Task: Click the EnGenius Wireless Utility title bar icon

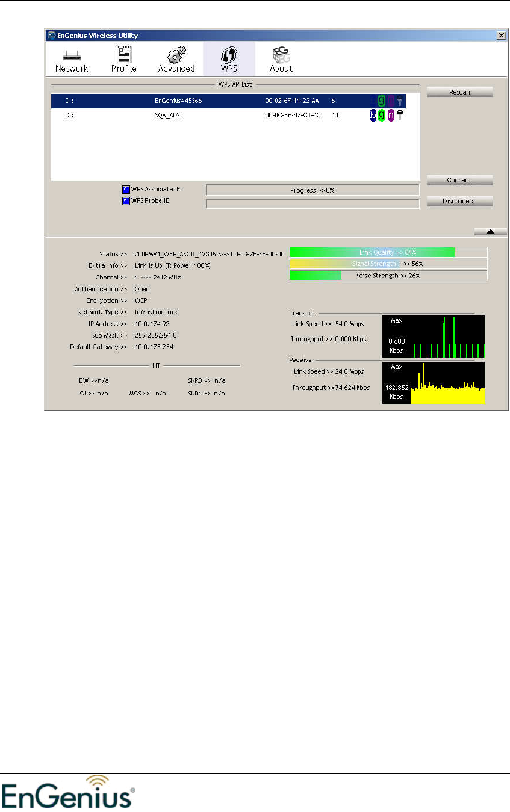Action: click(x=52, y=36)
